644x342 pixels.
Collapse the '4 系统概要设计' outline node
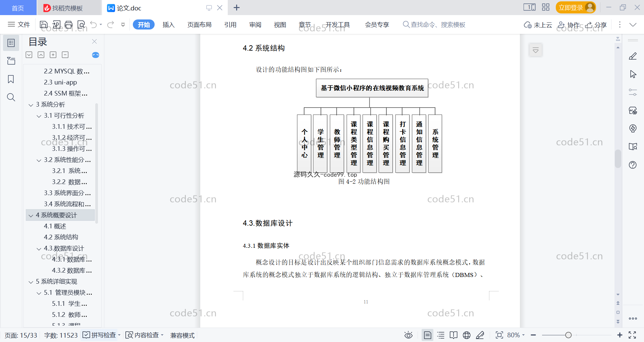pyautogui.click(x=31, y=216)
